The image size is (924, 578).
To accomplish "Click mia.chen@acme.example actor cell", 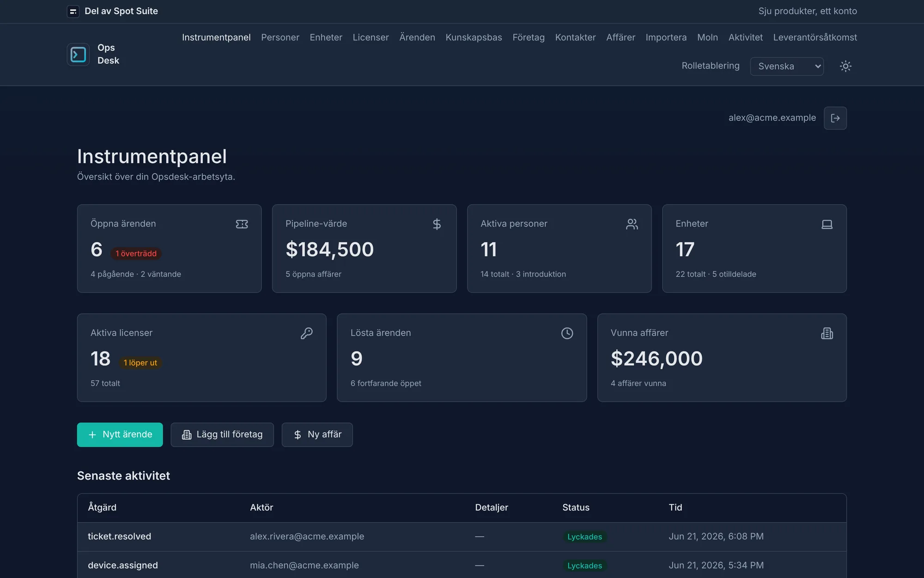I will [x=304, y=565].
